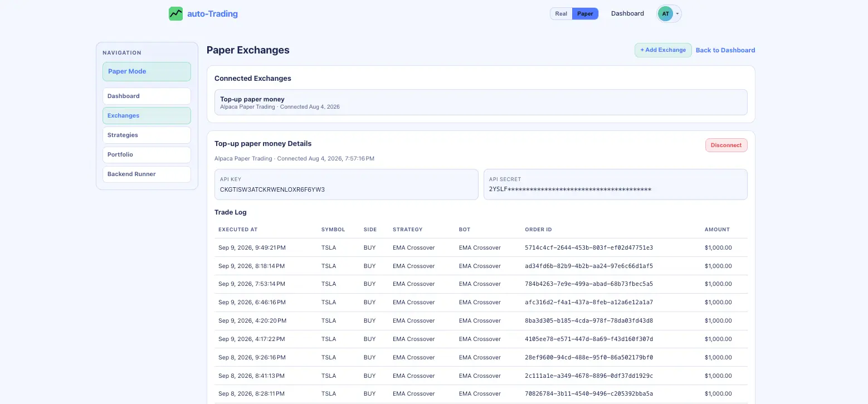Select order ID ad34fd6b-82b9-4b2b-aa24-97e6c66d1af5
Image resolution: width=868 pixels, height=404 pixels.
(x=589, y=266)
